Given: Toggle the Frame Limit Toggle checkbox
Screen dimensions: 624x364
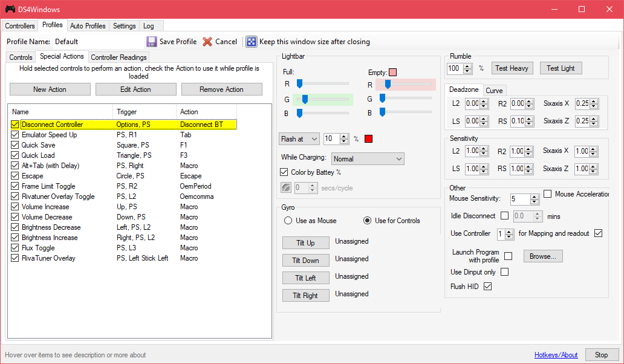Looking at the screenshot, I should [15, 186].
